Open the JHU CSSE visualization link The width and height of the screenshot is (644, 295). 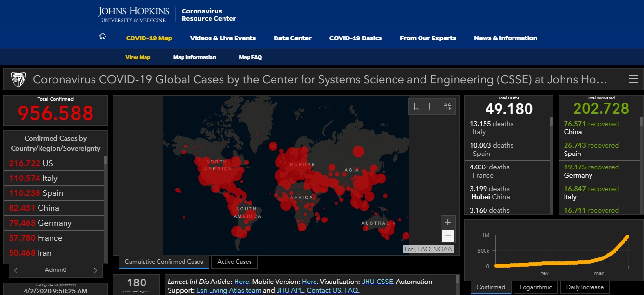378,282
